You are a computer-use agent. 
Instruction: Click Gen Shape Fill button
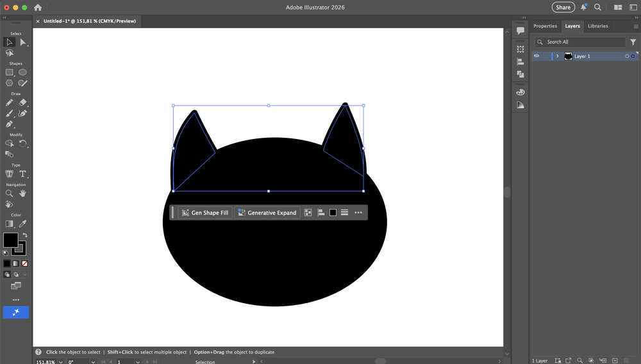coord(205,212)
